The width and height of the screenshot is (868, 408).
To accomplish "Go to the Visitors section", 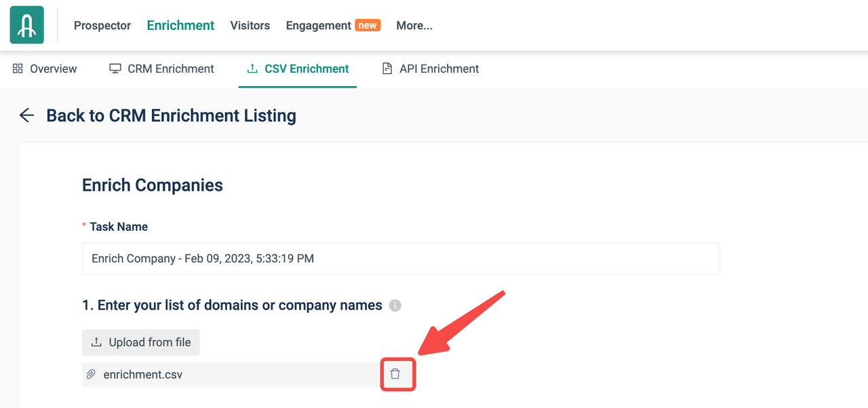I will tap(250, 26).
